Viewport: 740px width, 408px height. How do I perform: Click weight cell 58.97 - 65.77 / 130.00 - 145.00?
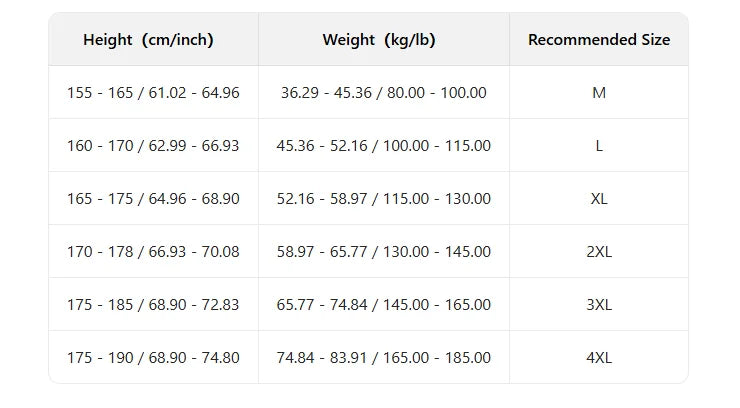tap(383, 252)
